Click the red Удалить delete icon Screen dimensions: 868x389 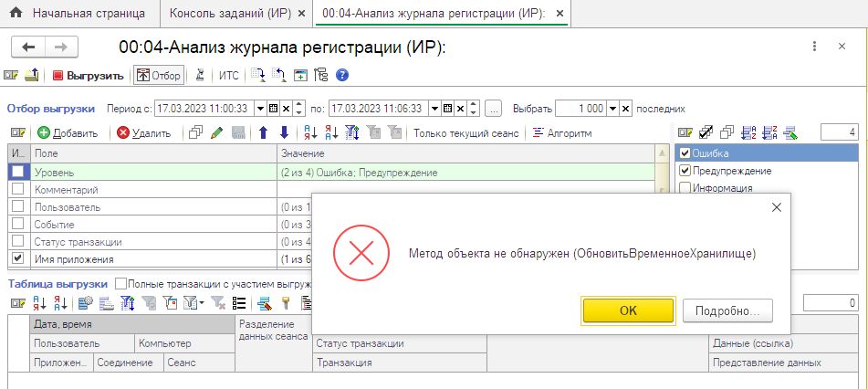point(123,133)
